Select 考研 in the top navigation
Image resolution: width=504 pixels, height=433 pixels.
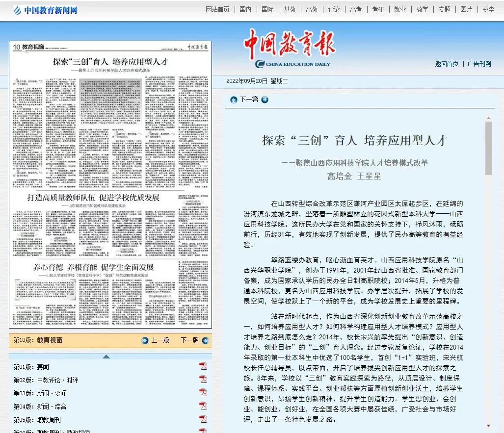[x=378, y=9]
